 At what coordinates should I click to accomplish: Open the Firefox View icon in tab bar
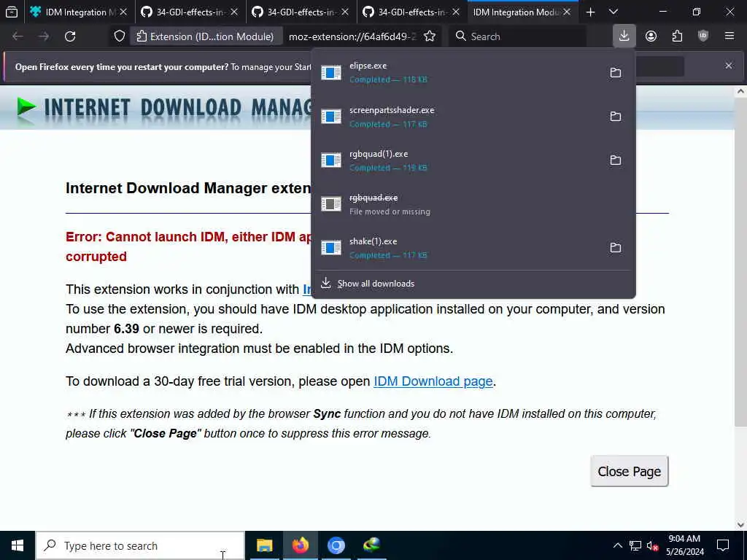(12, 12)
